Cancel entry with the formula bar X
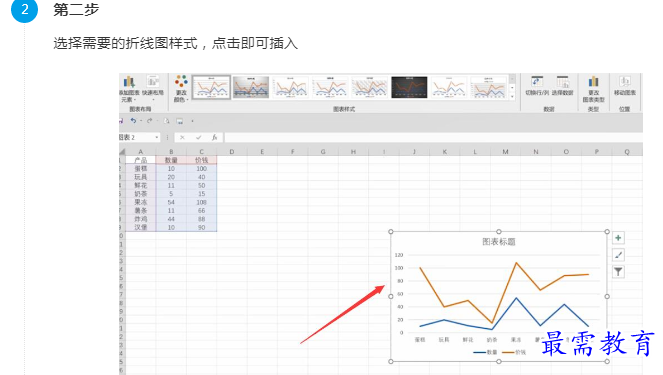 tap(182, 137)
